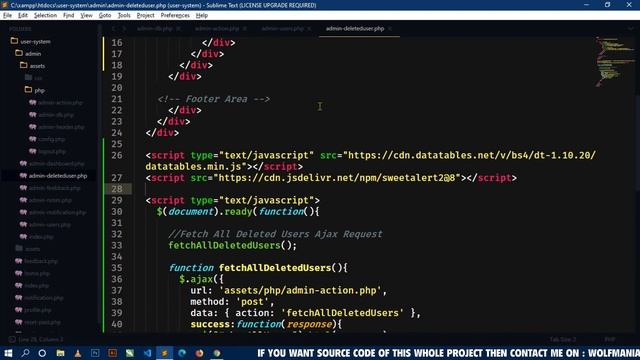Click the 'assets/php/admin-action.php' url string
Image resolution: width=640 pixels, height=360 pixels.
[300, 291]
